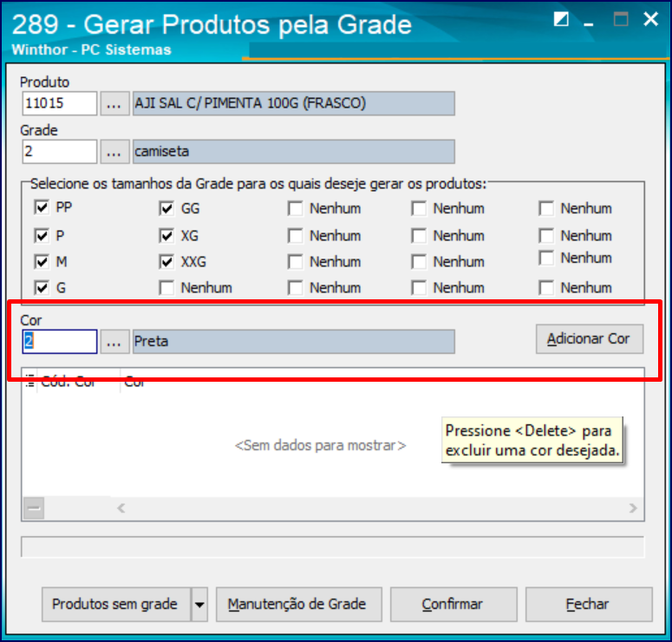Viewport: 672px width, 642px height.
Task: Open the Produto lookup ellipsis button
Action: [114, 103]
